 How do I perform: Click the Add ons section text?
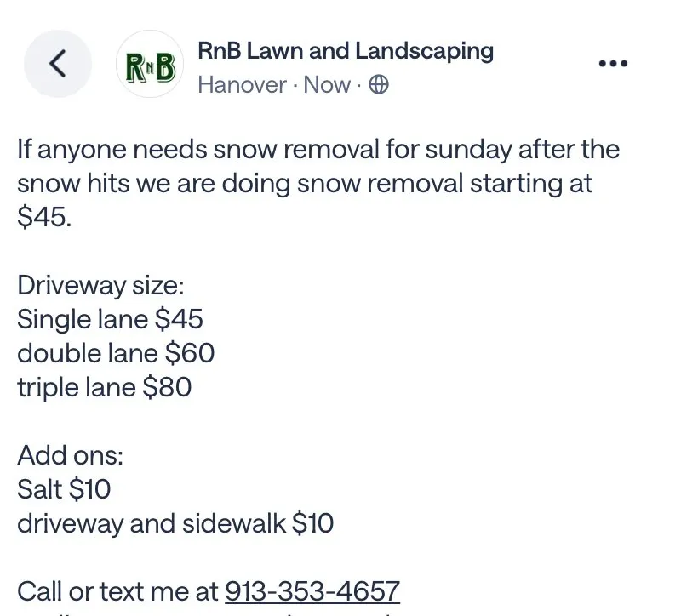click(70, 455)
